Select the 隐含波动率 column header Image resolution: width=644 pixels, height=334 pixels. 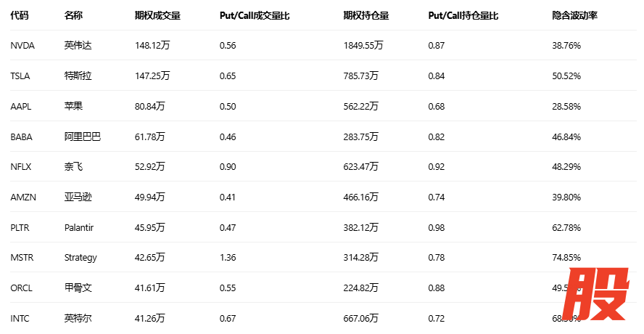[x=575, y=15]
